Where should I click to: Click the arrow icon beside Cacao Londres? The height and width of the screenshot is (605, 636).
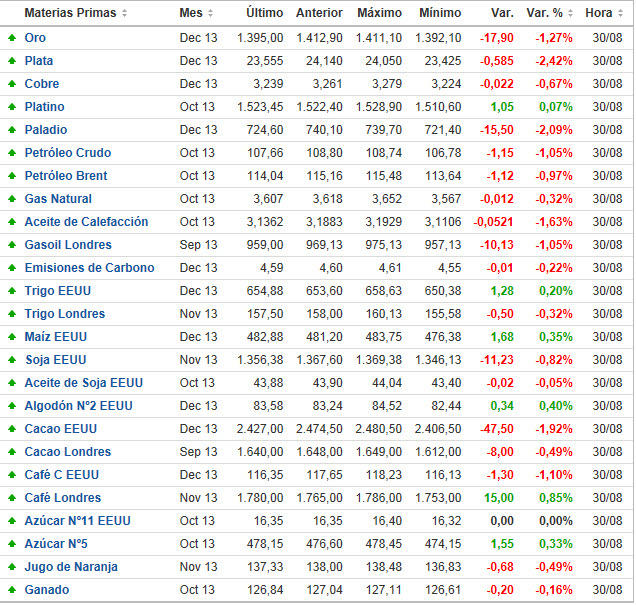click(11, 452)
